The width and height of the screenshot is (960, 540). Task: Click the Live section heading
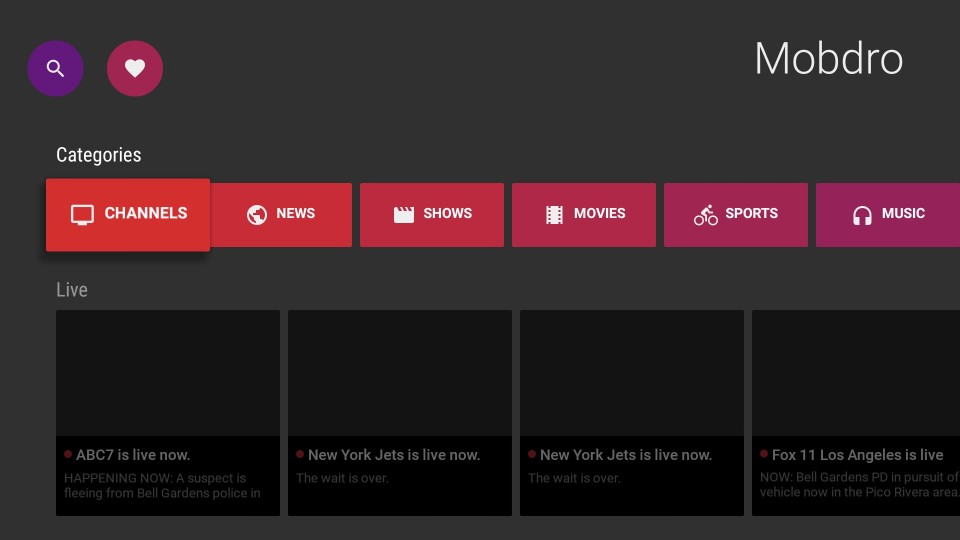click(72, 290)
